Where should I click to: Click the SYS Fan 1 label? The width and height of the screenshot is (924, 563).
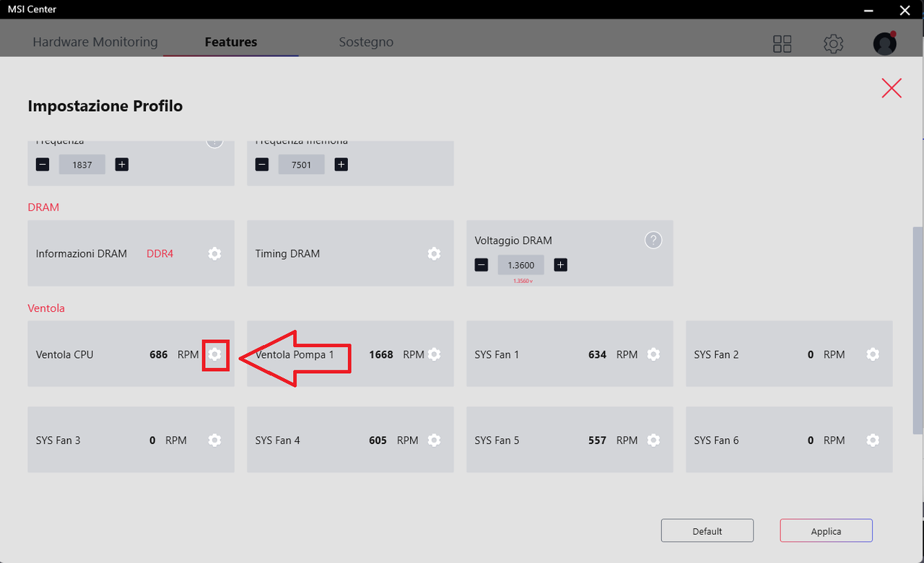tap(497, 354)
